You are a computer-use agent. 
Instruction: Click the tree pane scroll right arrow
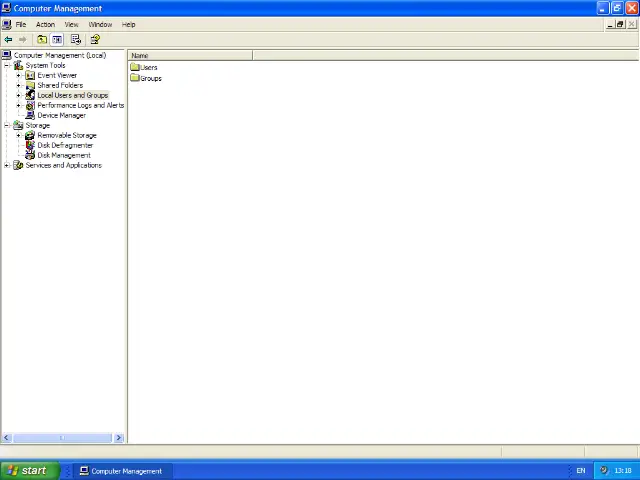119,438
